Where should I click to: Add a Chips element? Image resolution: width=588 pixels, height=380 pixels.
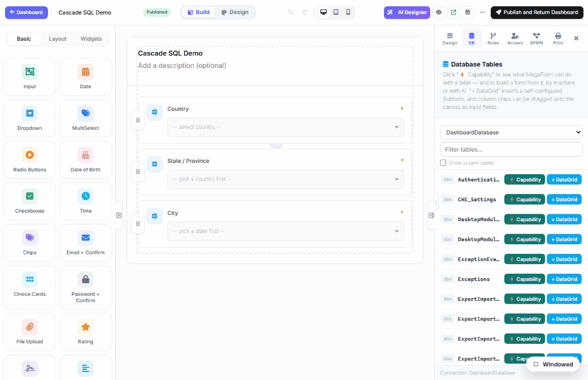click(x=29, y=243)
